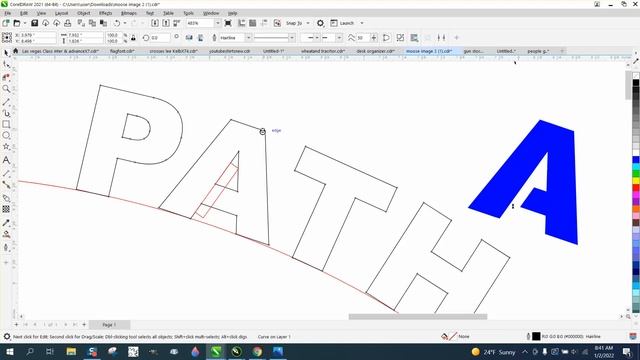Viewport: 640px width, 360px height.
Task: Click the Full-screen preview icon
Action: (x=228, y=23)
